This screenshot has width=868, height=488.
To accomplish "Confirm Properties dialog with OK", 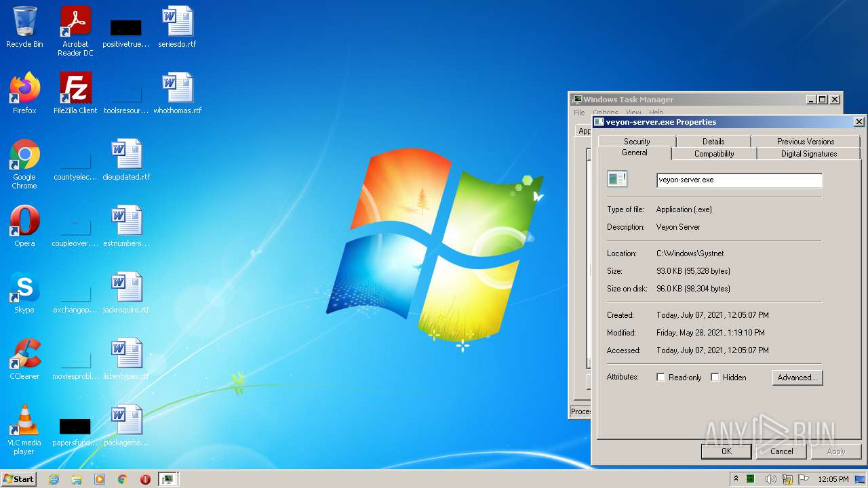I will (726, 451).
